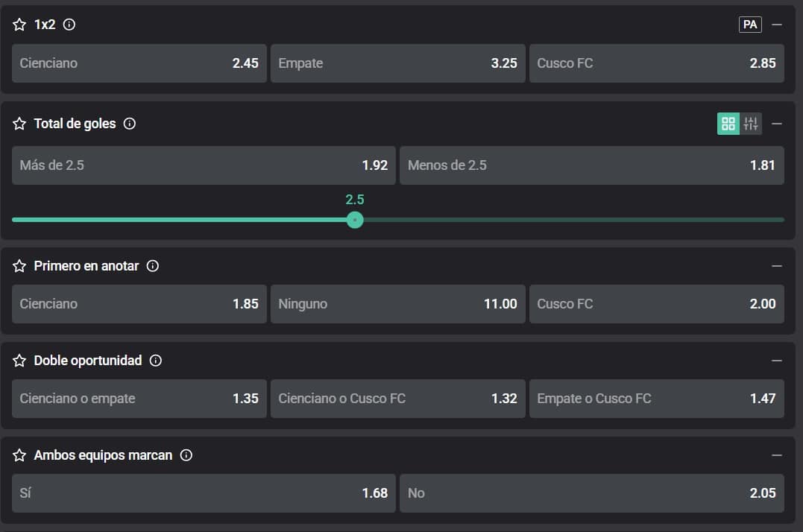803x532 pixels.
Task: Open info icon for Ambos equipos marcan
Action: tap(186, 455)
